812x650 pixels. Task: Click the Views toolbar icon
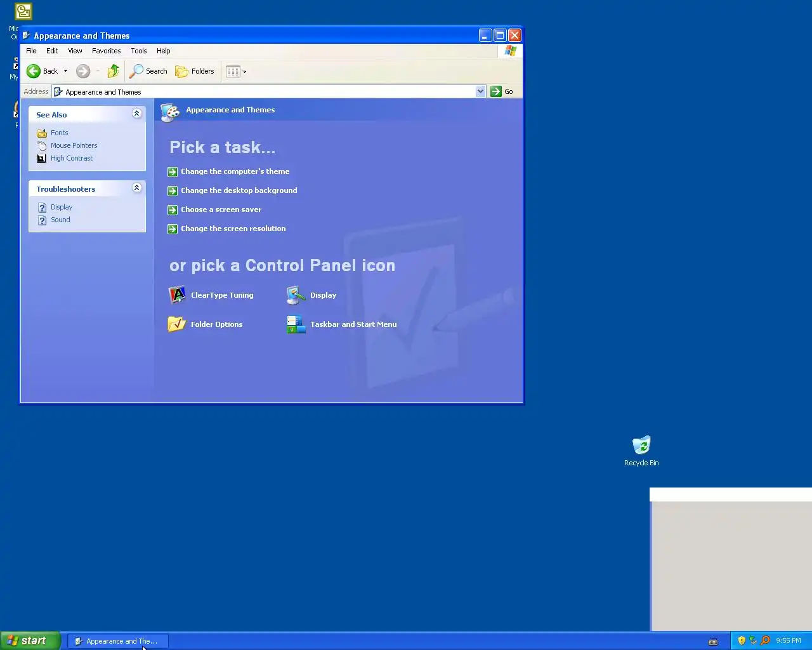point(233,72)
